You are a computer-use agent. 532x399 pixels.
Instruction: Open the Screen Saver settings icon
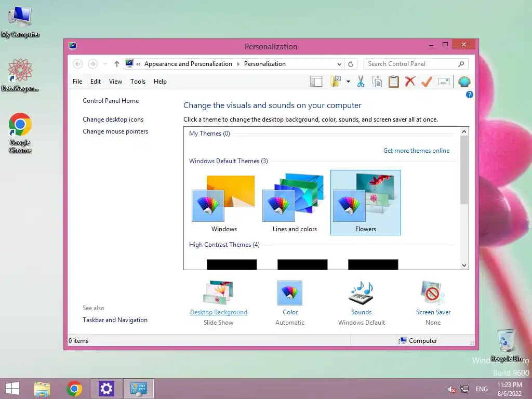[x=433, y=292]
